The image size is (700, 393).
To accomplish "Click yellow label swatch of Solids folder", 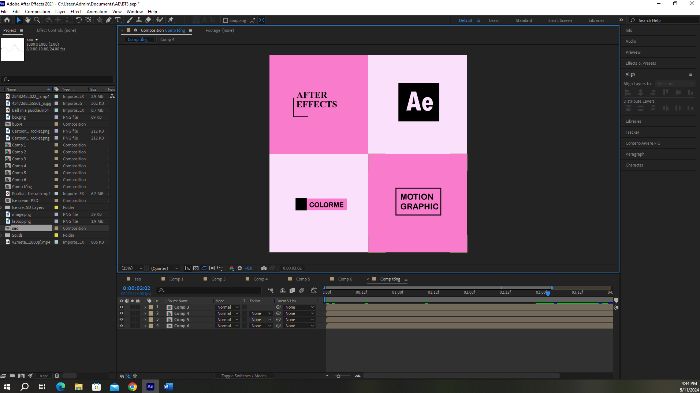I will 56,235.
